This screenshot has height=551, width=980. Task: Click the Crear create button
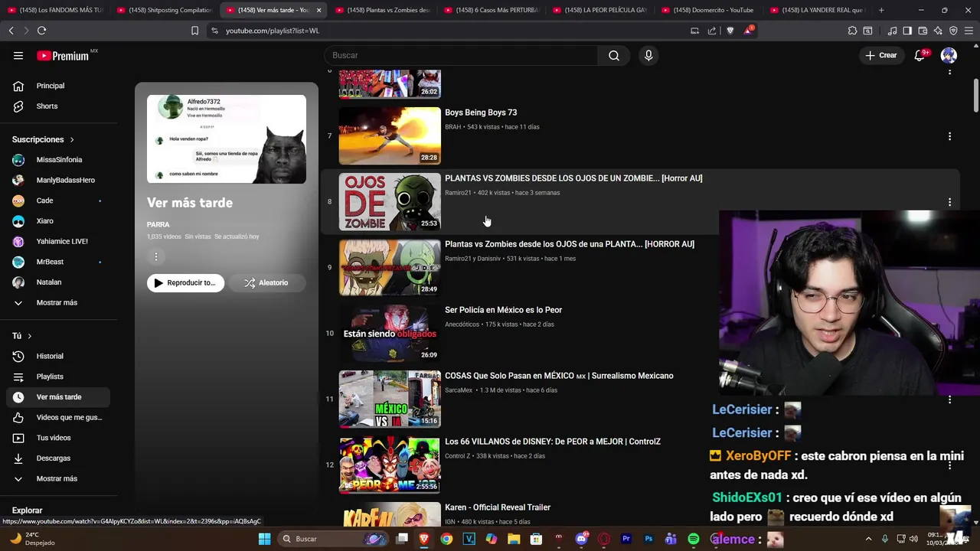click(881, 55)
